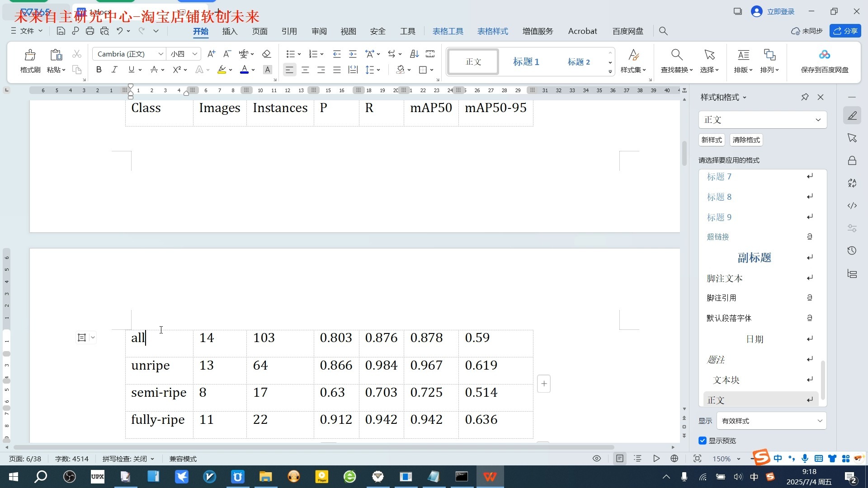The image size is (868, 488).
Task: Click the 新样式 button
Action: (711, 140)
